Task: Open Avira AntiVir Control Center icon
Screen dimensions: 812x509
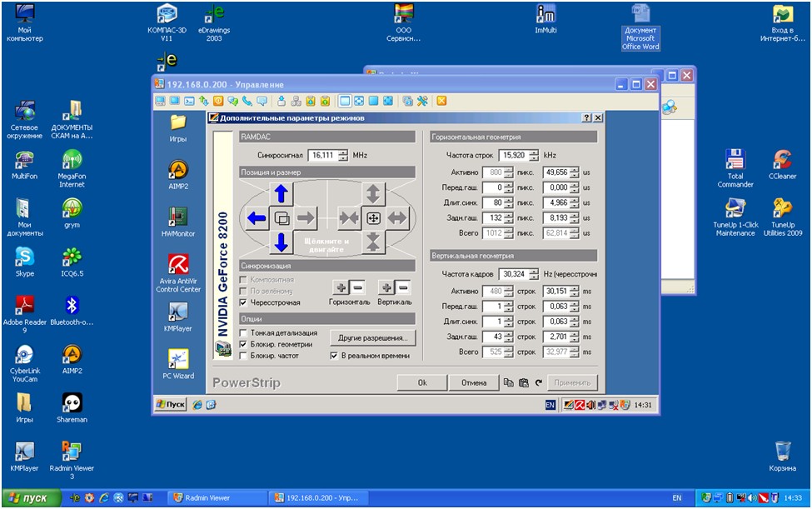Action: point(178,273)
